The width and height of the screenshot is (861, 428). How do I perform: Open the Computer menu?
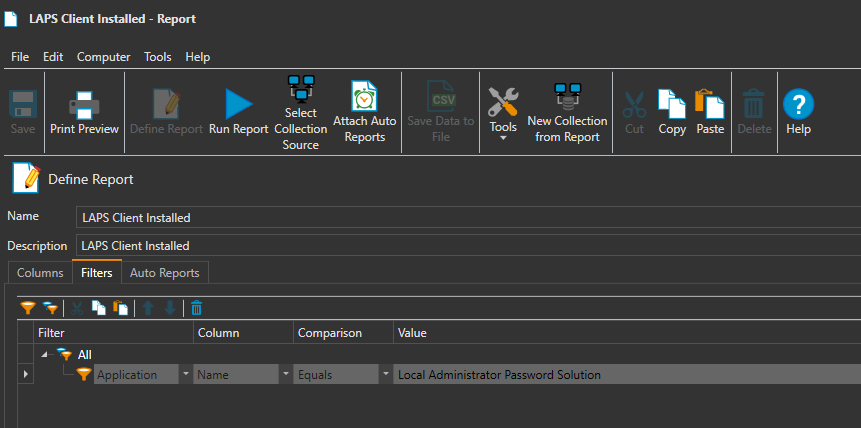click(103, 57)
